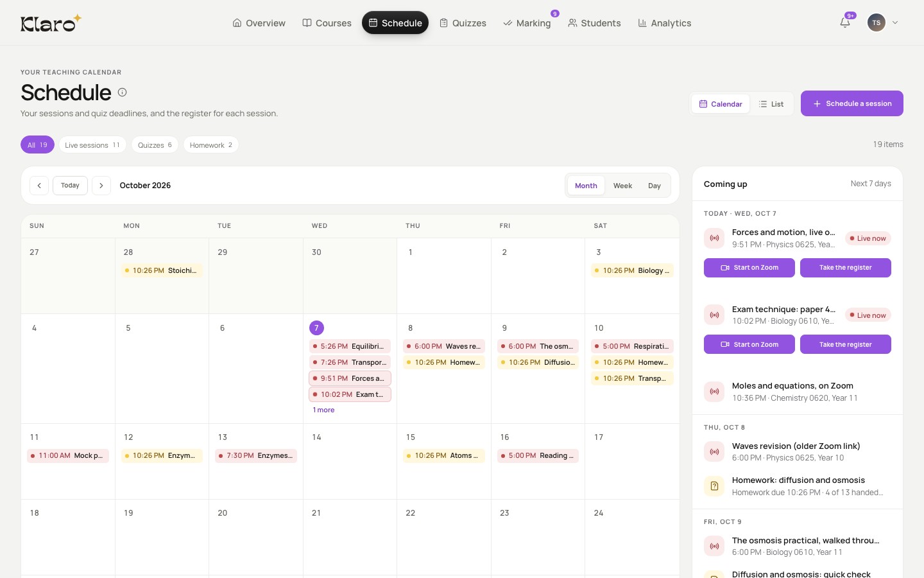Switch to List view
Viewport: 924px width, 578px height.
771,104
